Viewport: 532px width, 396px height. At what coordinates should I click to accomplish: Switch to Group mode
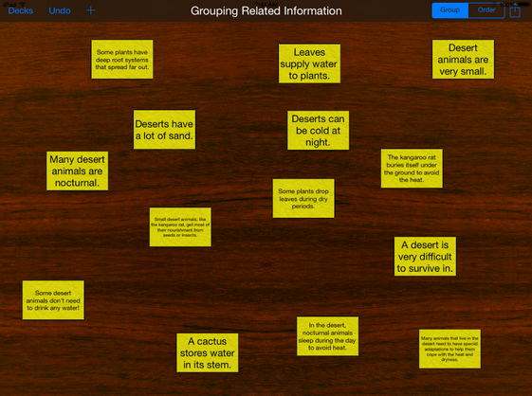click(449, 10)
